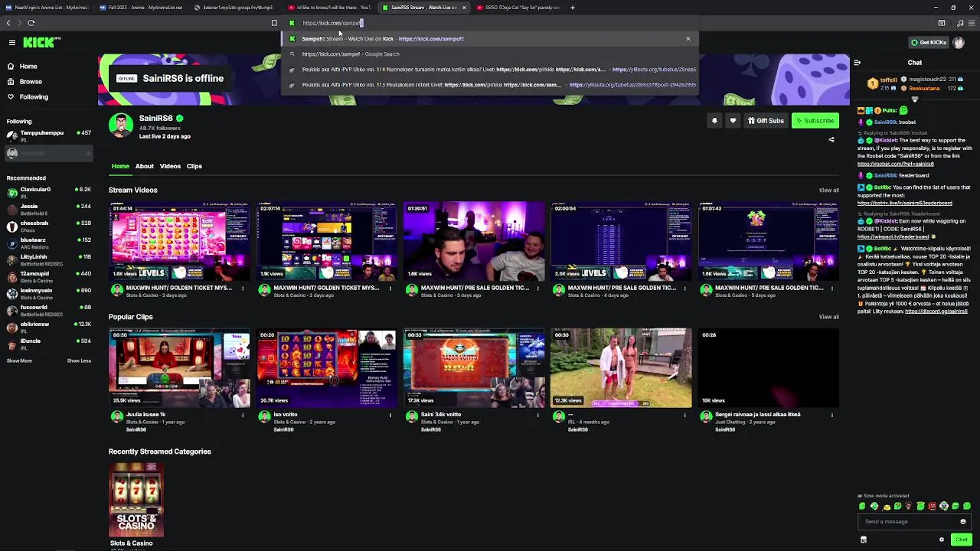Click the notification bell for SainiRS6
The width and height of the screenshot is (980, 551).
click(x=714, y=121)
